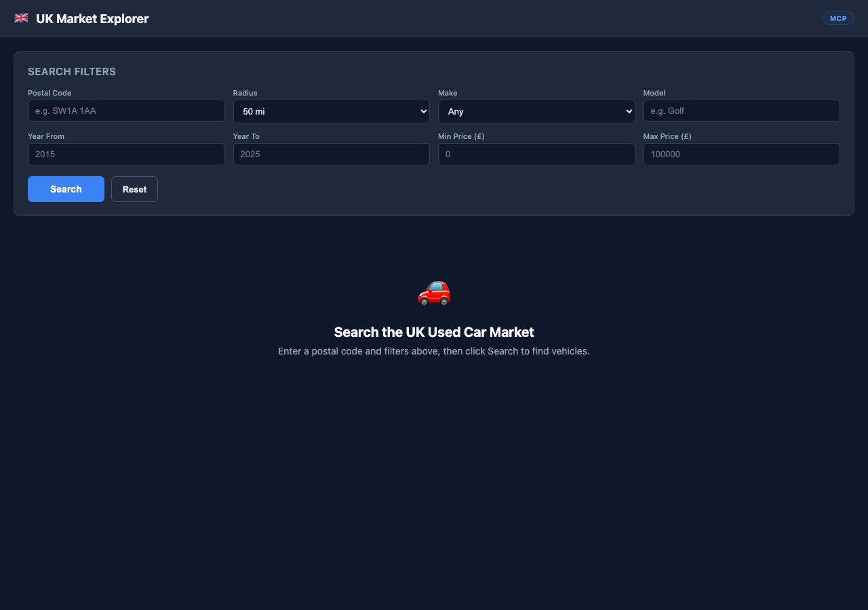The image size is (868, 610).
Task: Click the red car icon above the heading
Action: click(434, 293)
